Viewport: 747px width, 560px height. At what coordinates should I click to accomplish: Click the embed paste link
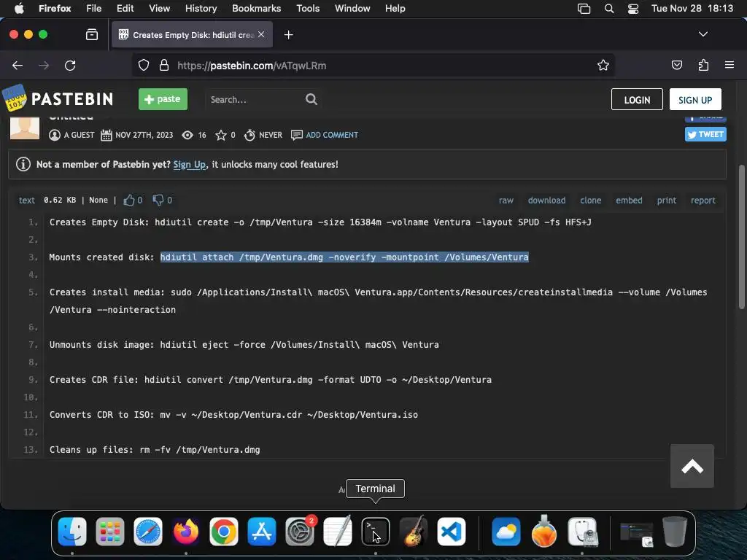629,201
